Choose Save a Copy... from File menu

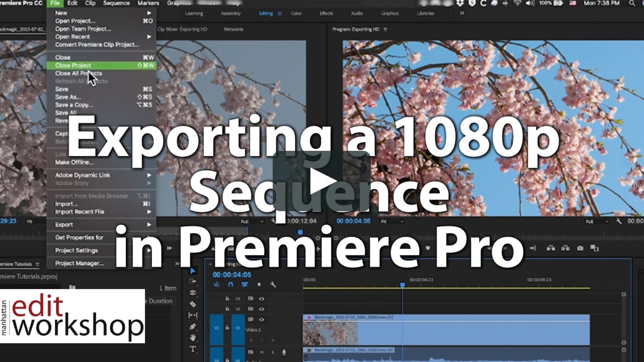tap(102, 105)
